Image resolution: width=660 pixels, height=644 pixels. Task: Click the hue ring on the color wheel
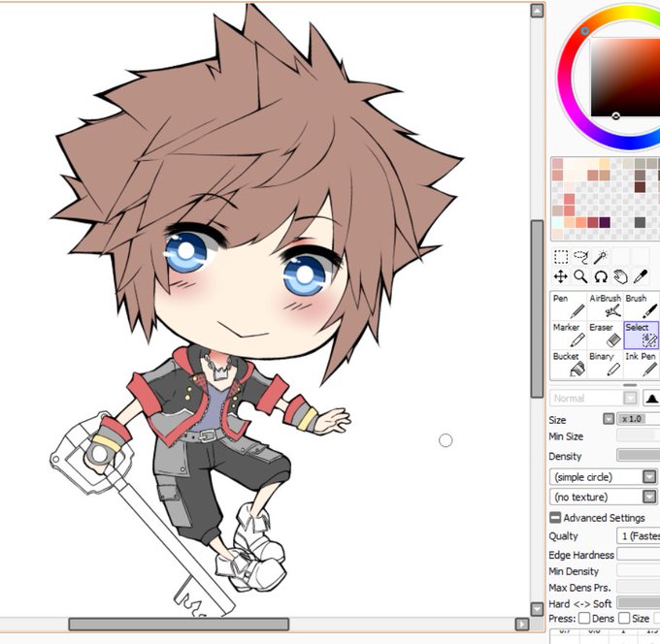[x=565, y=76]
